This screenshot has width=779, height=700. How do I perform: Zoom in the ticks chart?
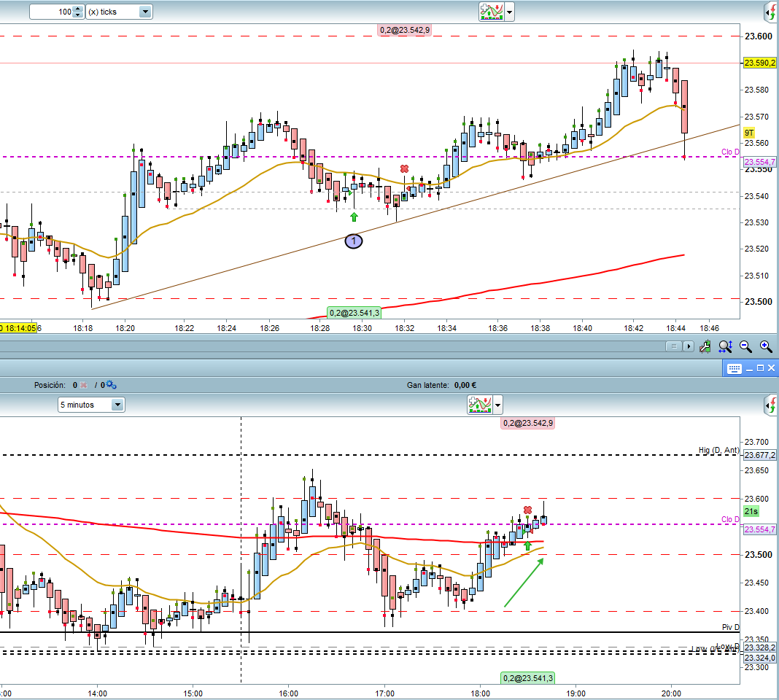766,346
